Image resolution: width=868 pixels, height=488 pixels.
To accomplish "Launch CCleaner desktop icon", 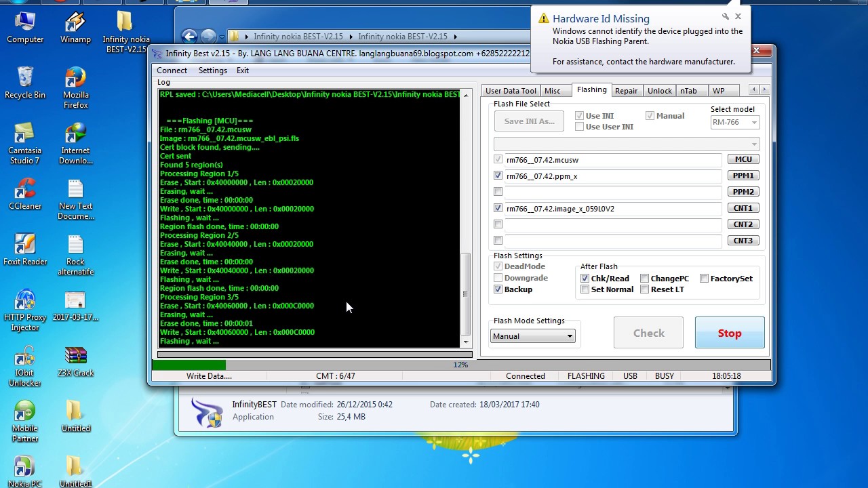I will point(25,194).
